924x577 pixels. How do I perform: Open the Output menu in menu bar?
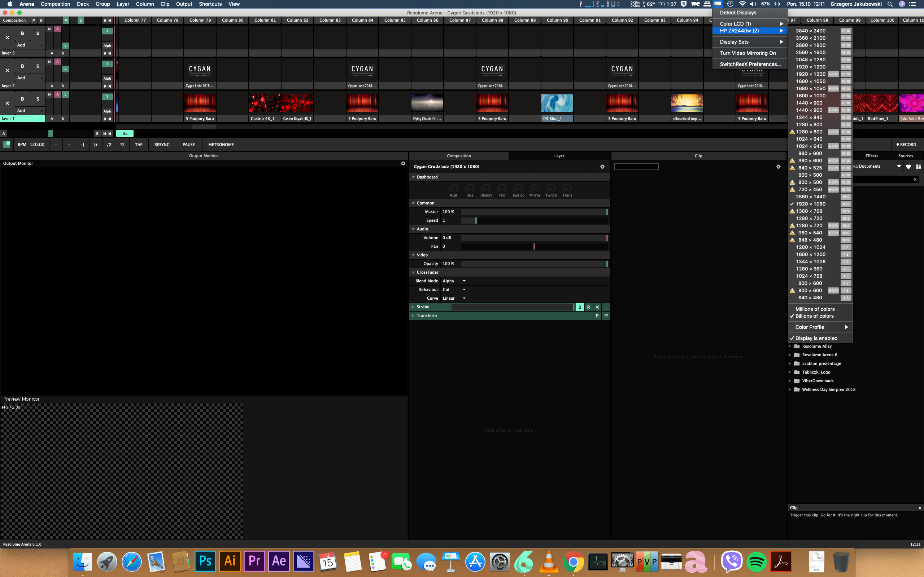pyautogui.click(x=184, y=4)
